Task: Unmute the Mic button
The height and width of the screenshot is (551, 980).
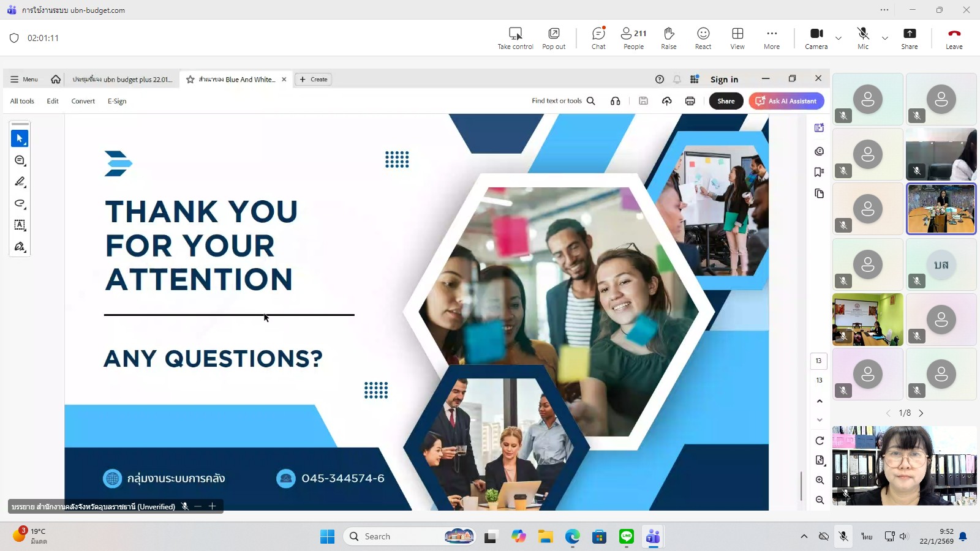Action: pos(863,38)
